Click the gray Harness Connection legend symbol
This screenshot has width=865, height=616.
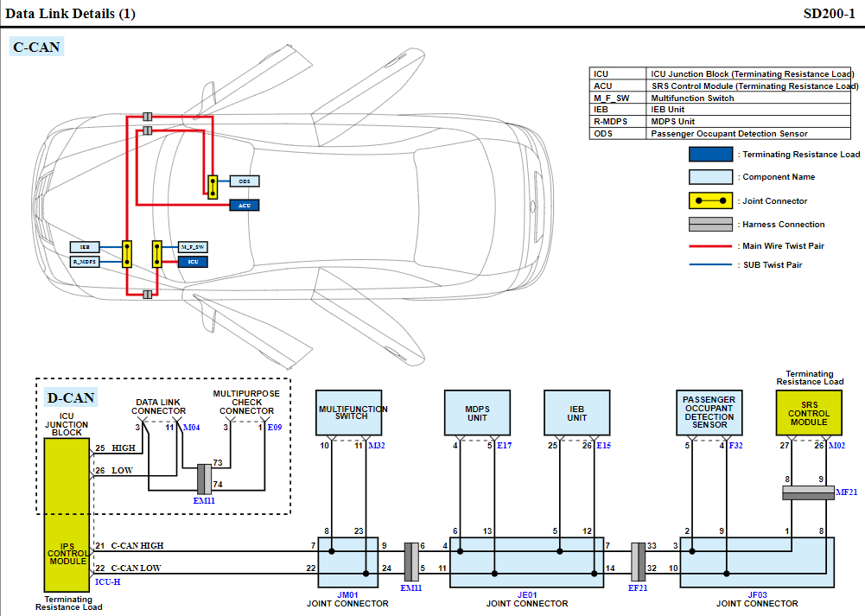pyautogui.click(x=710, y=224)
